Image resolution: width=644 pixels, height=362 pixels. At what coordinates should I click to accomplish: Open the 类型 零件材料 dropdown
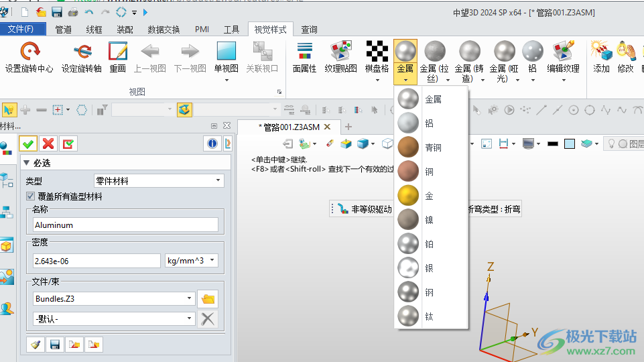point(159,180)
